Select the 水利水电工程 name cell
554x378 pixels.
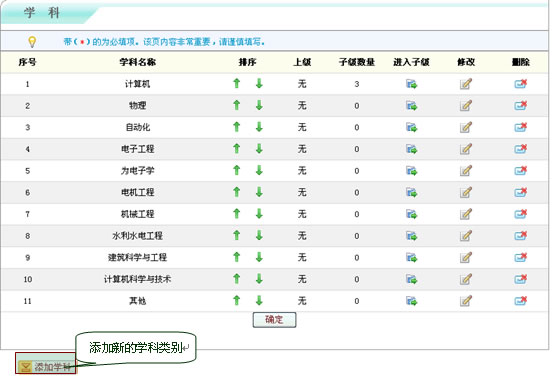pos(137,236)
